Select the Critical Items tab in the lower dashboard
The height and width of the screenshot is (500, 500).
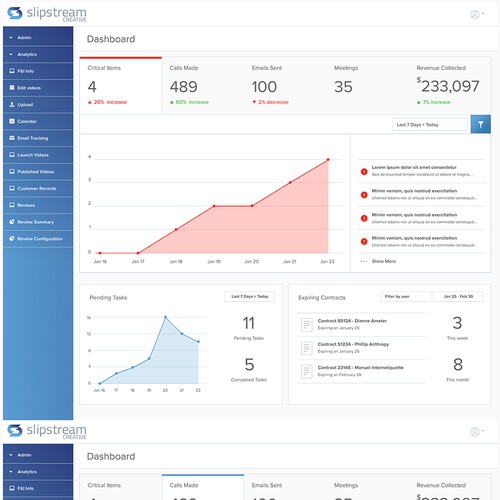pos(121,487)
